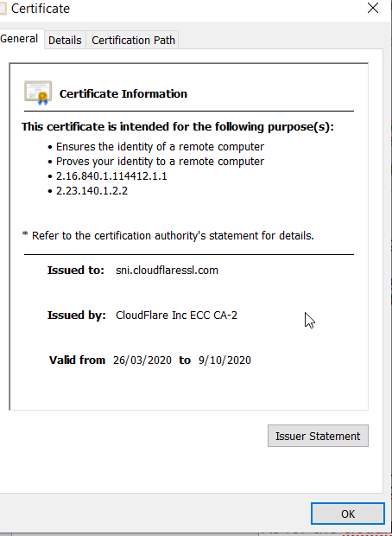Click the certification authority's statement note
Image resolution: width=392 pixels, height=536 pixels.
pos(168,235)
